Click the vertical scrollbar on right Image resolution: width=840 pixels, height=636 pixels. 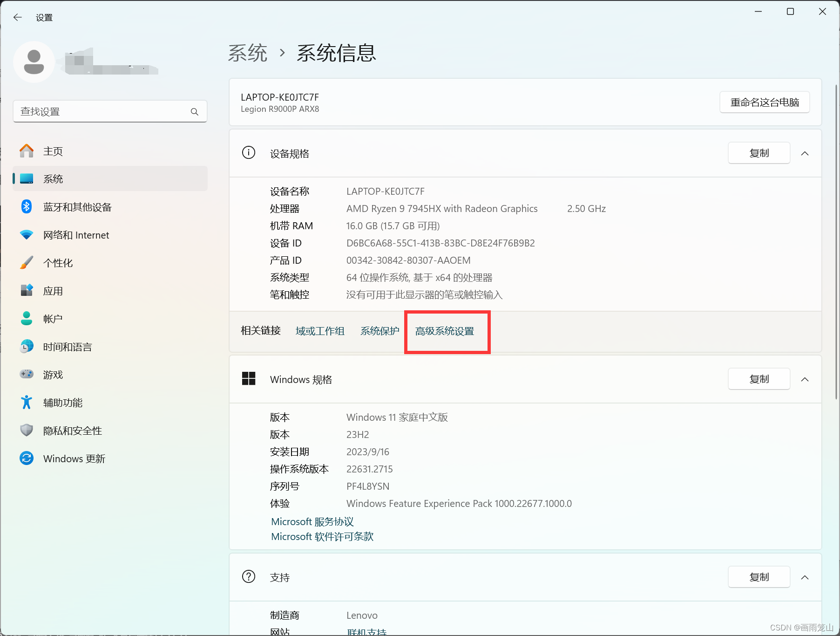[x=836, y=242]
